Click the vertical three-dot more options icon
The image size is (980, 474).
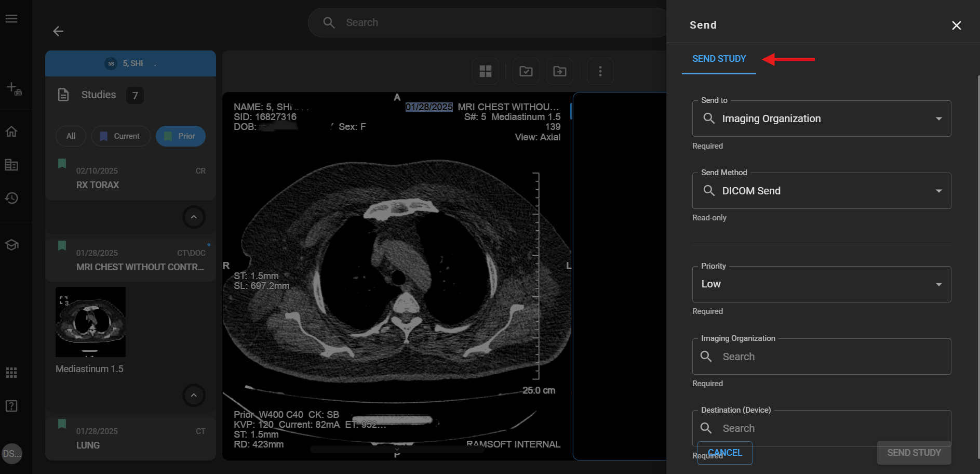(600, 71)
